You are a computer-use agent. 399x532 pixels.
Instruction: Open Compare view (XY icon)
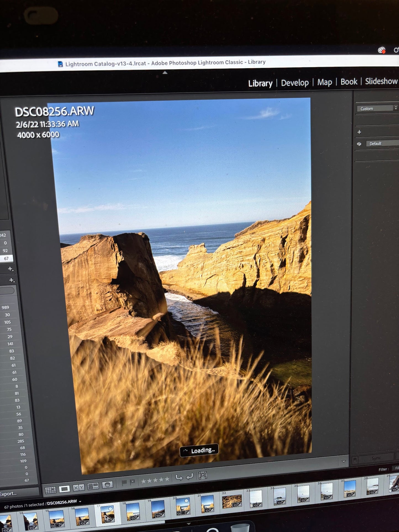coord(79,488)
